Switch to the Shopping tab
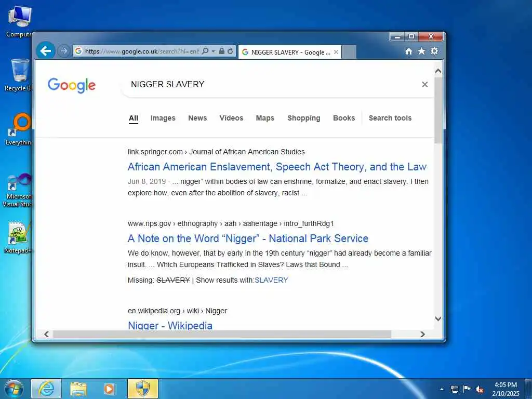The width and height of the screenshot is (532, 399). click(x=304, y=118)
